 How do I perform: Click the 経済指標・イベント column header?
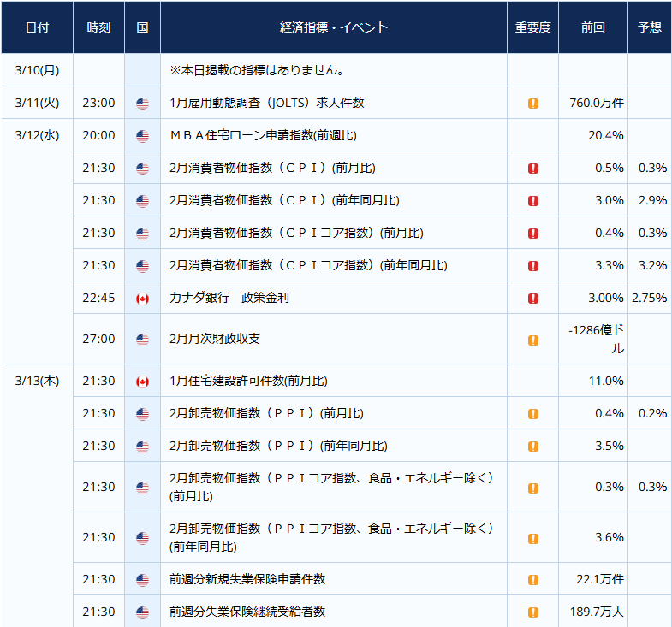[333, 27]
